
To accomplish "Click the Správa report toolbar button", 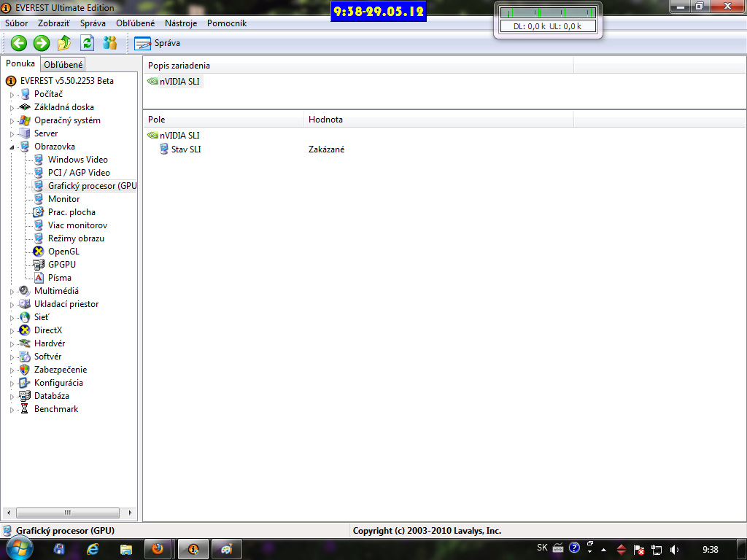I will pos(158,43).
